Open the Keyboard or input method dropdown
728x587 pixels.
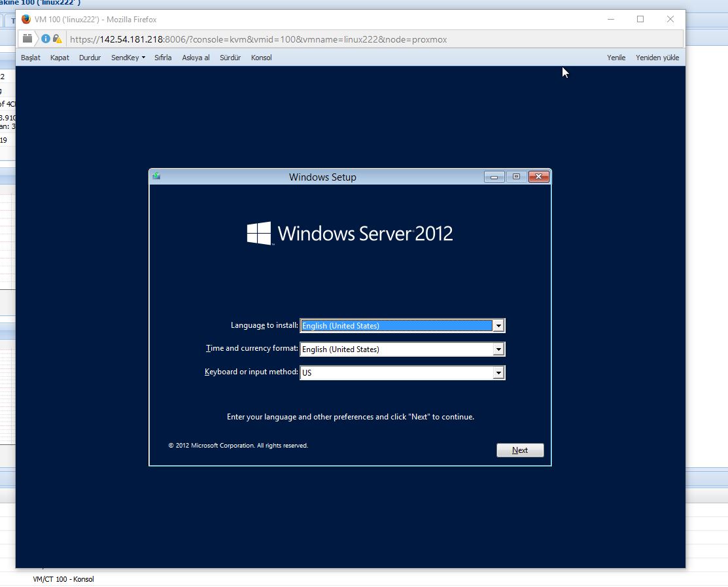[498, 373]
